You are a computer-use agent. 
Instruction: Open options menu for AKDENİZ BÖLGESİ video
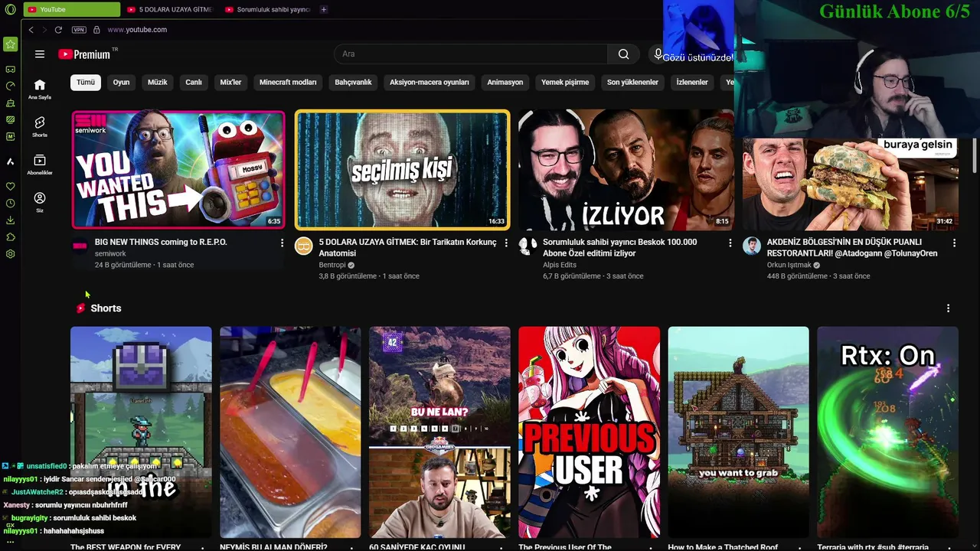pyautogui.click(x=954, y=243)
